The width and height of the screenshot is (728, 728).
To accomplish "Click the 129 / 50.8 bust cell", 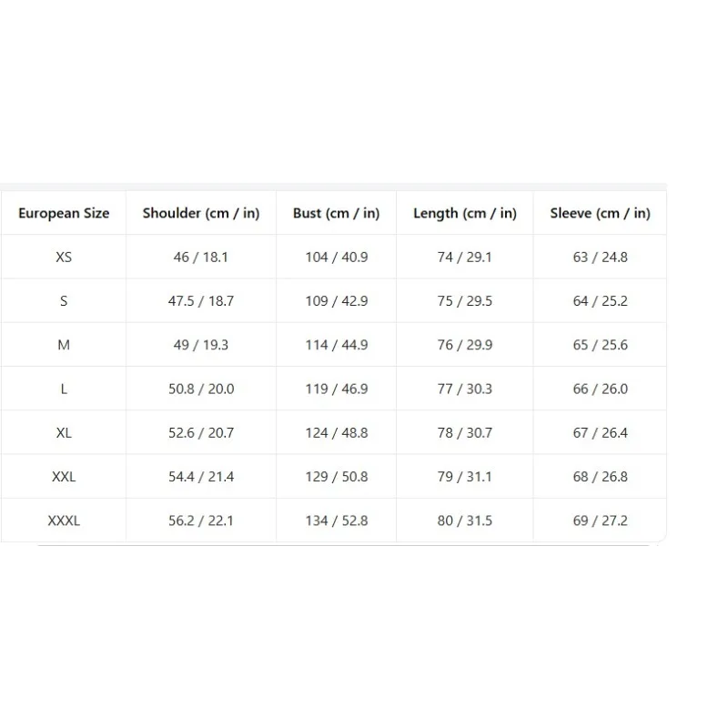I will (336, 477).
